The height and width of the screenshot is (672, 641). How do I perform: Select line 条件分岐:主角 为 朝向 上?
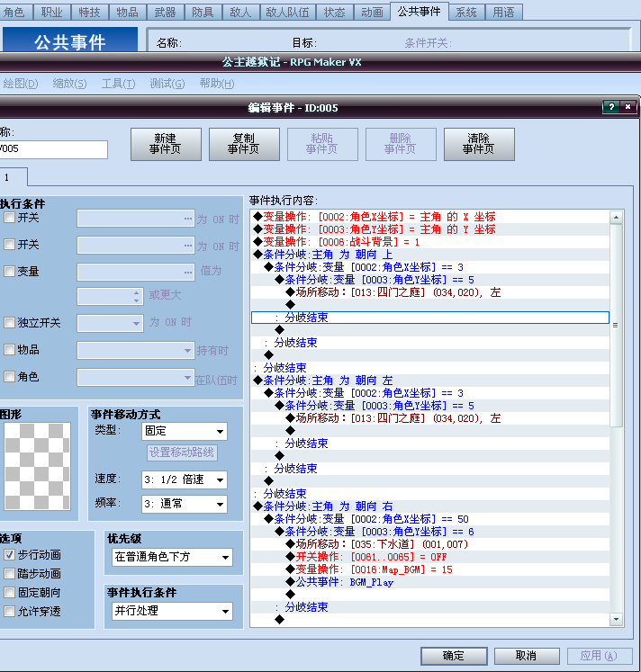[430, 255]
